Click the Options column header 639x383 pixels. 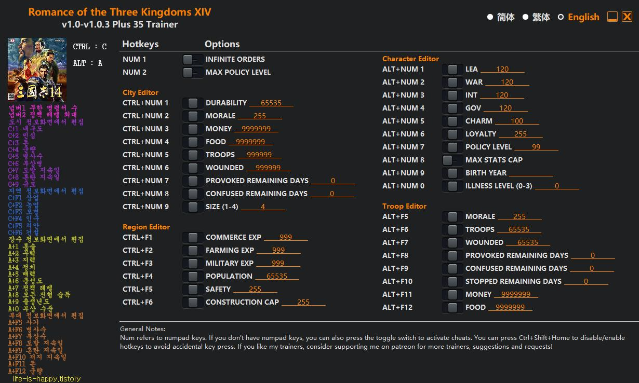coord(222,44)
